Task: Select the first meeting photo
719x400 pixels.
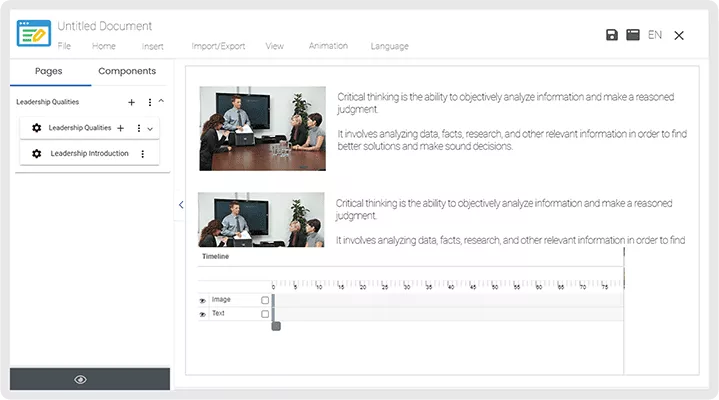Action: coord(262,128)
